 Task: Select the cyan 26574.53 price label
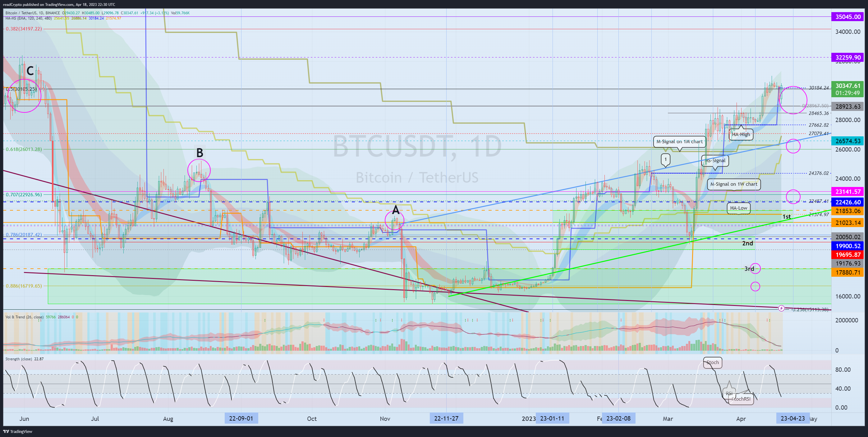848,141
